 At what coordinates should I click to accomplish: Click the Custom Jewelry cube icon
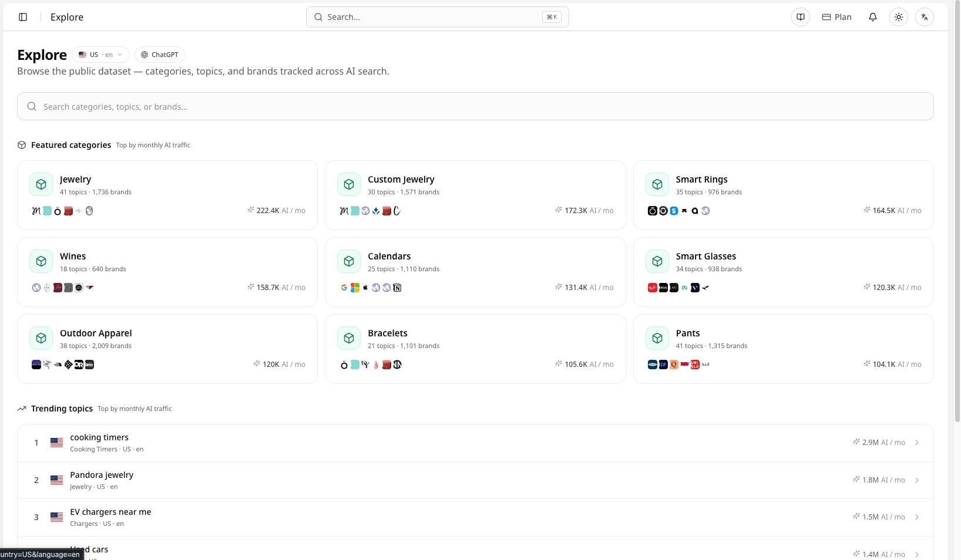pos(349,184)
